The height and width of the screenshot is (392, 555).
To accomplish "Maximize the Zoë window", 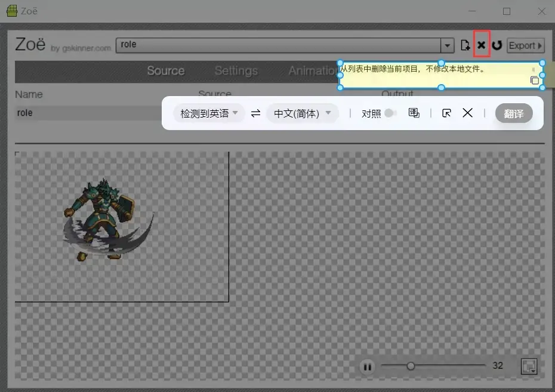I will [507, 11].
